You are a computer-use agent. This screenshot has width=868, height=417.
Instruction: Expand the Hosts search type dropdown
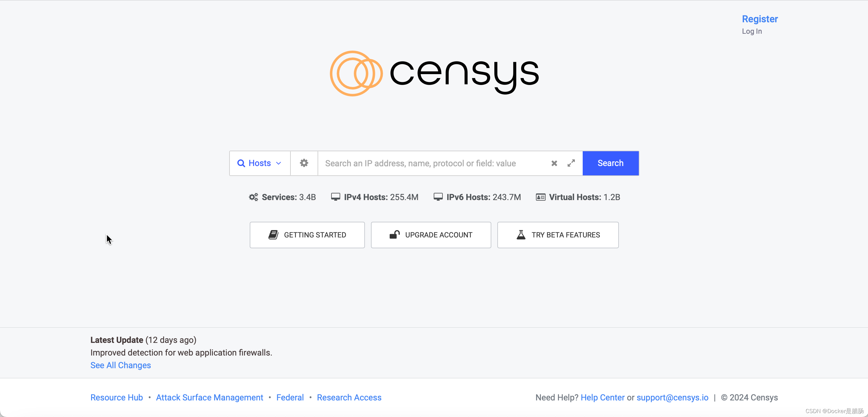(259, 163)
